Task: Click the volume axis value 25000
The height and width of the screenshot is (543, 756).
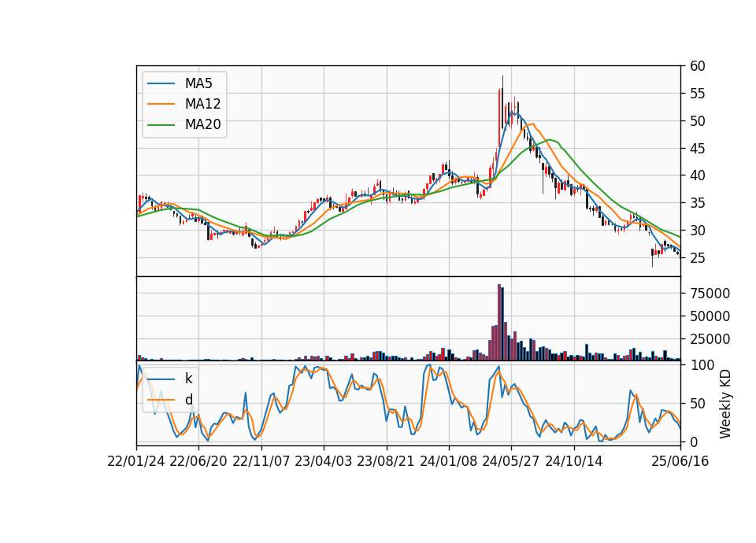Action: (x=710, y=340)
